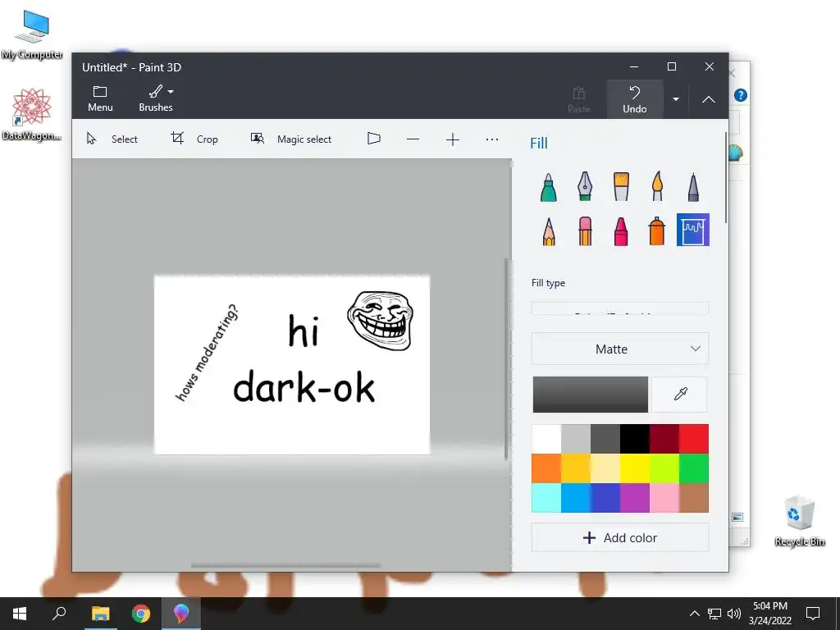Image resolution: width=840 pixels, height=630 pixels.
Task: Open the Recycle Bin desktop icon
Action: click(799, 521)
